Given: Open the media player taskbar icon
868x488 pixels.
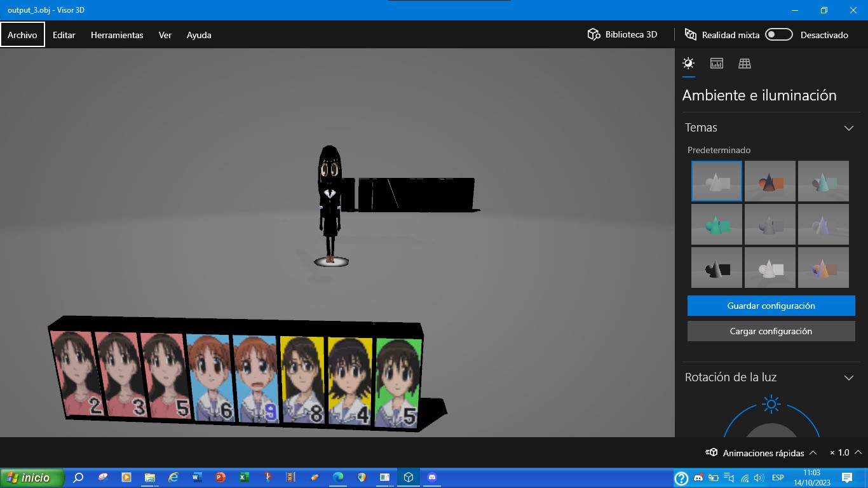Looking at the screenshot, I should 126,477.
